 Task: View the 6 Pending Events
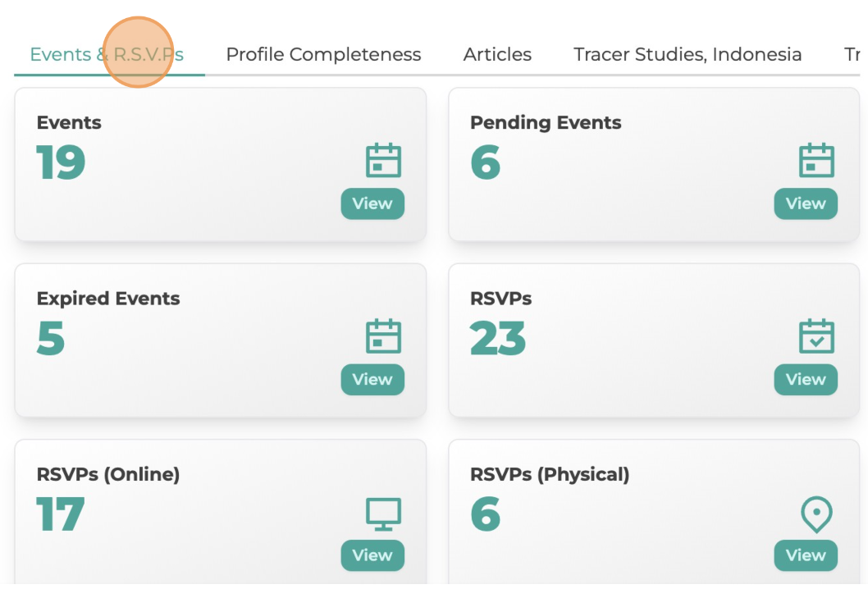pyautogui.click(x=806, y=203)
